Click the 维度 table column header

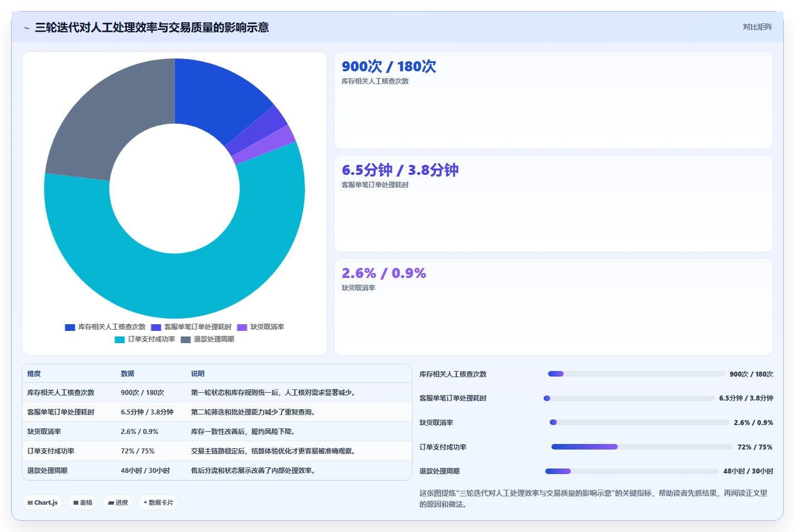[x=34, y=374]
